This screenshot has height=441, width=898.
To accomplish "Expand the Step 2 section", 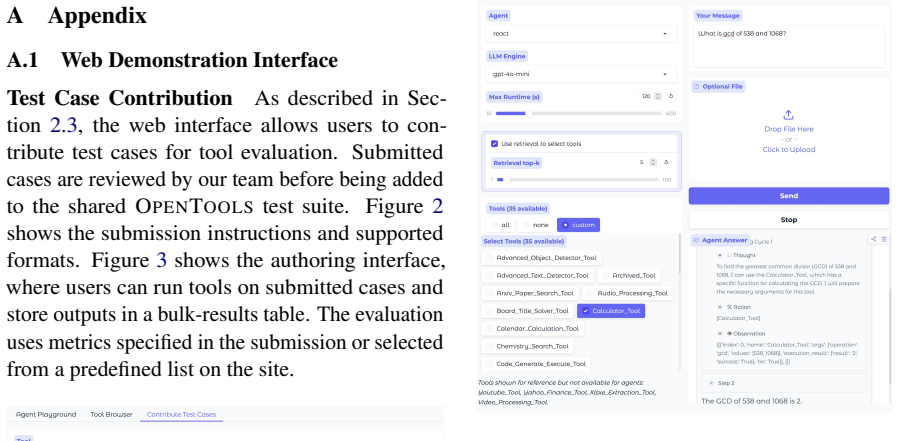I will click(783, 383).
